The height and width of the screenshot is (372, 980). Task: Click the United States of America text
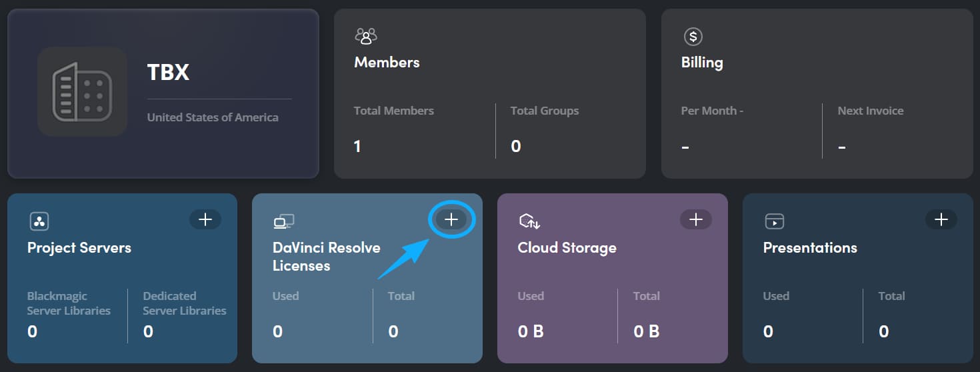(x=213, y=117)
